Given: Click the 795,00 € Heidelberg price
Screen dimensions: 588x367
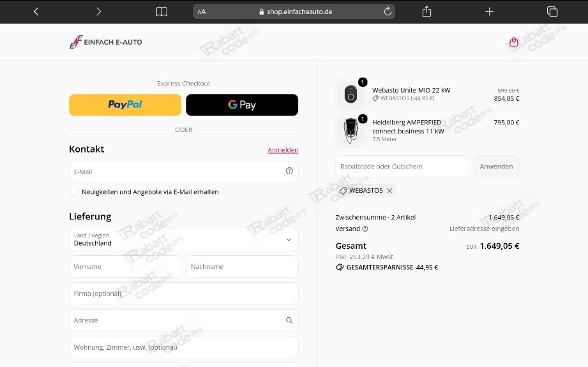Looking at the screenshot, I should 506,122.
